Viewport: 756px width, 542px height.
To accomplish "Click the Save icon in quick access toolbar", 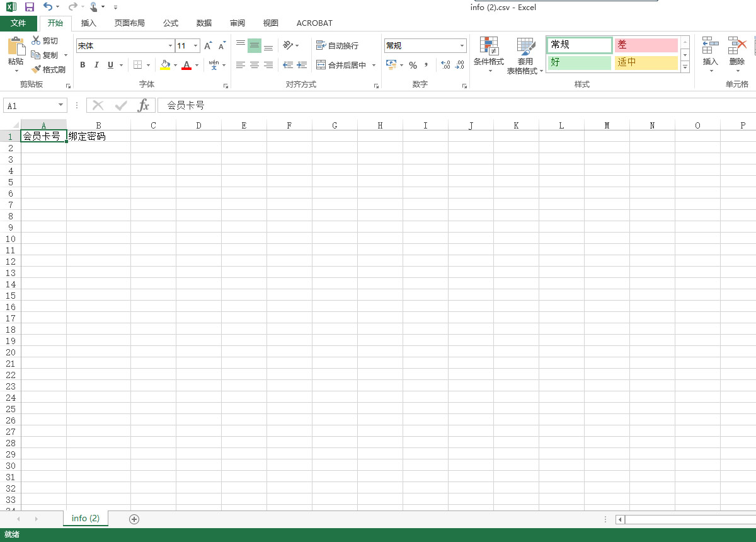I will (30, 7).
